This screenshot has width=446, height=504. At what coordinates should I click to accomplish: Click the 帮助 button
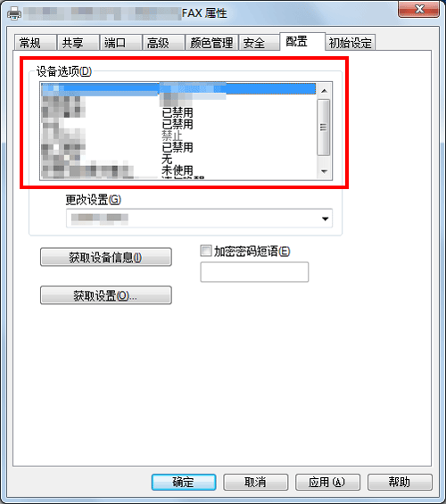400,482
